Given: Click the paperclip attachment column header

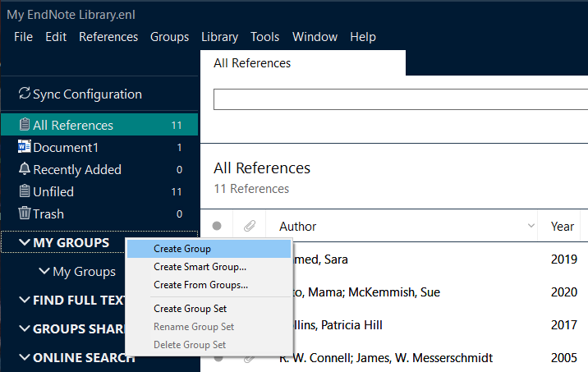Looking at the screenshot, I should (x=250, y=226).
